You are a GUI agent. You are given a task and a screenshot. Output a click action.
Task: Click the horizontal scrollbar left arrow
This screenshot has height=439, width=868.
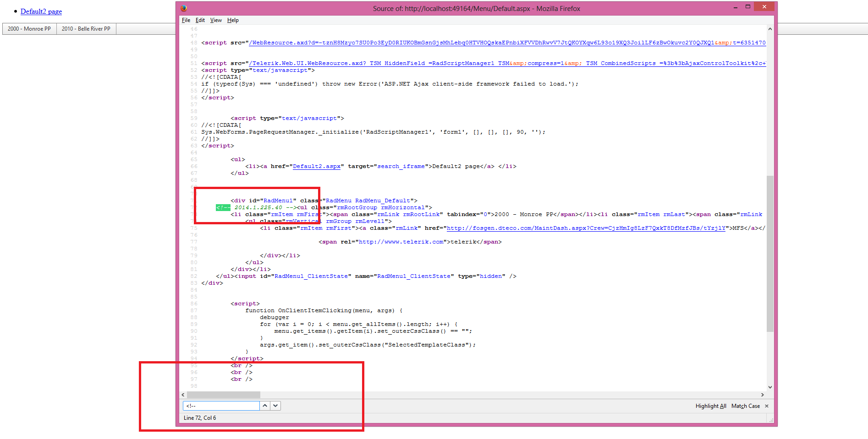pyautogui.click(x=183, y=395)
